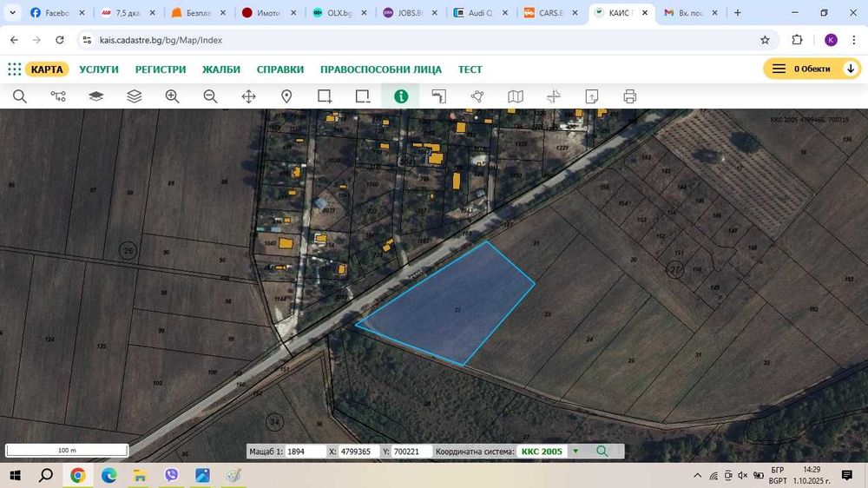Open the РЕГИСТРИ menu
This screenshot has width=868, height=488.
[161, 69]
